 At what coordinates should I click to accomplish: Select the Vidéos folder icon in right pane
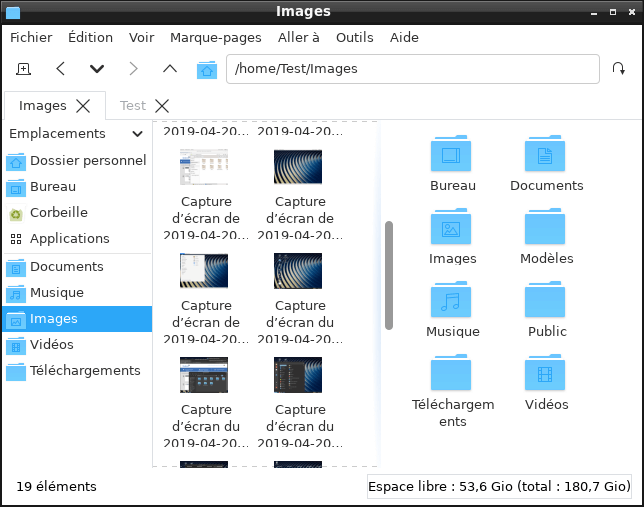pyautogui.click(x=545, y=372)
